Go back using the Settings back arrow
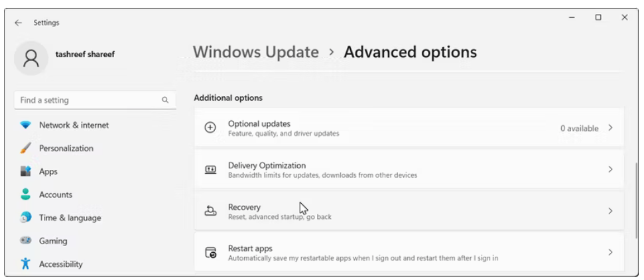This screenshot has height=280, width=644. tap(18, 23)
